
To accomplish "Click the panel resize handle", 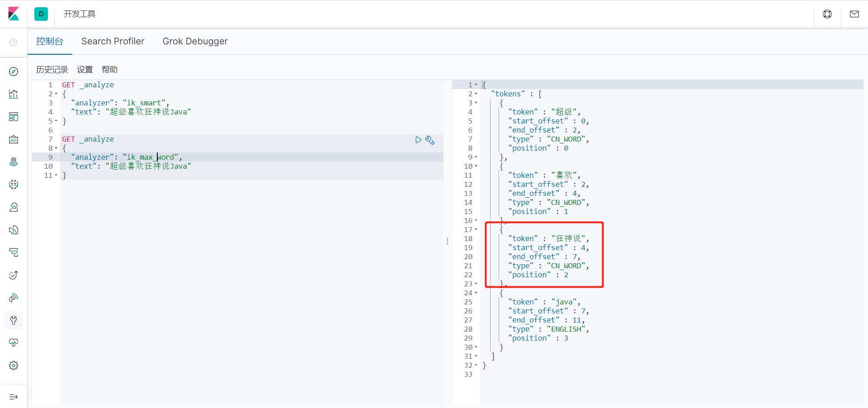I will tap(448, 242).
